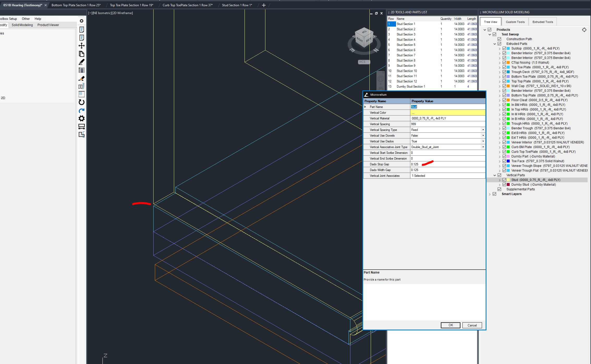This screenshot has height=364, width=591.
Task: Click the table grid tool icon
Action: point(82,70)
